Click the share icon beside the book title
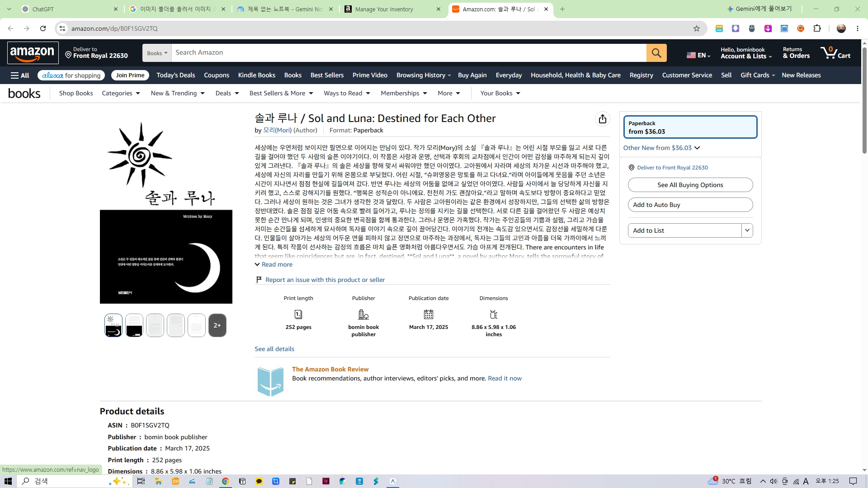Image resolution: width=868 pixels, height=488 pixels. point(602,119)
